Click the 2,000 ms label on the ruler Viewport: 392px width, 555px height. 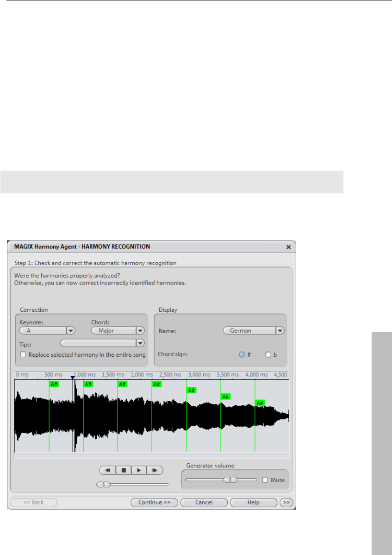point(142,374)
